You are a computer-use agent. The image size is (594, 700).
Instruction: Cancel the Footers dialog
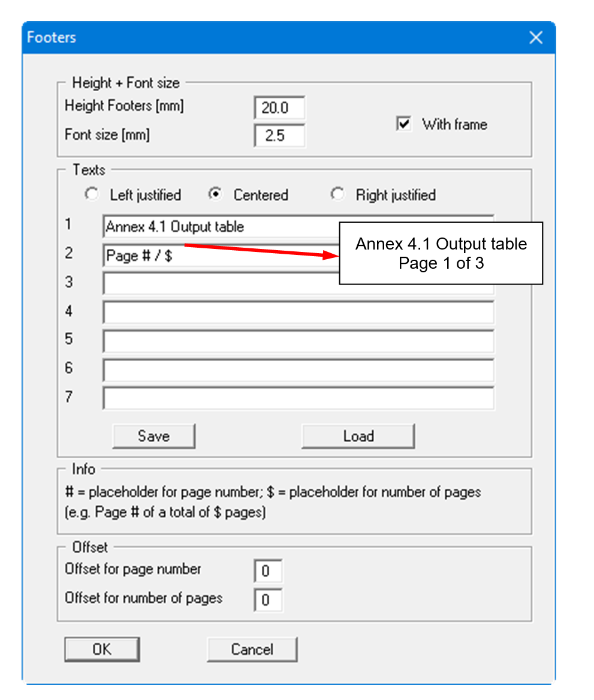tap(252, 650)
